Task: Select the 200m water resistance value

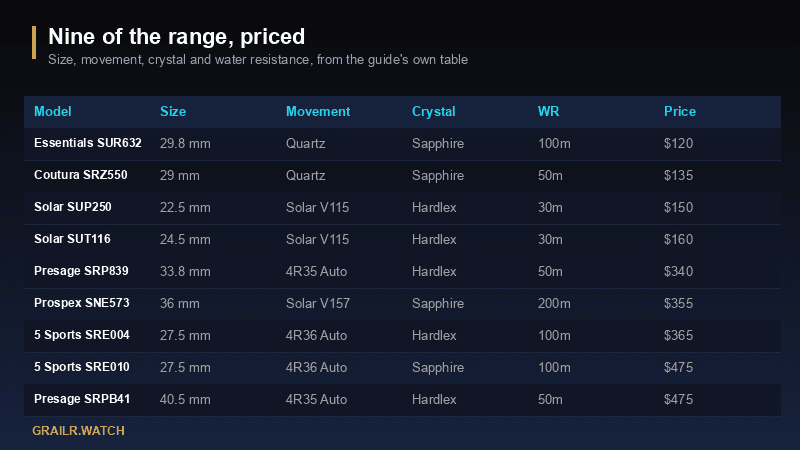Action: pos(554,304)
